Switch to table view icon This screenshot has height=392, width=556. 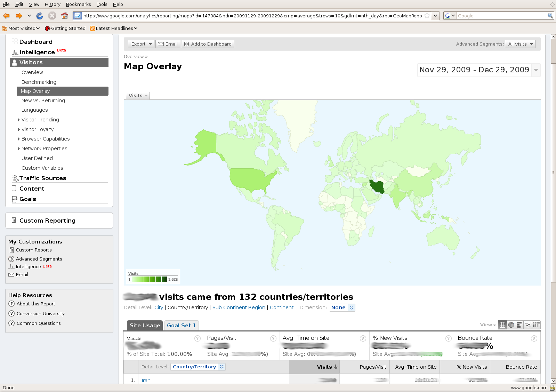click(x=502, y=325)
